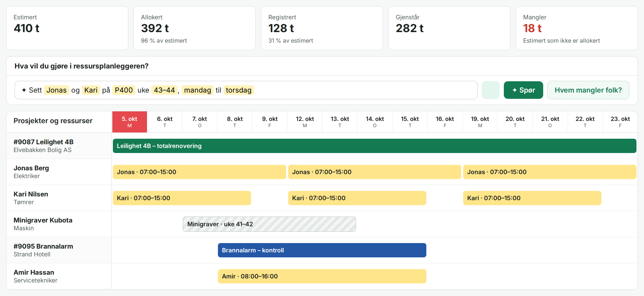This screenshot has width=644, height=296.
Task: Open the Mangler 18 t card
Action: [x=577, y=28]
